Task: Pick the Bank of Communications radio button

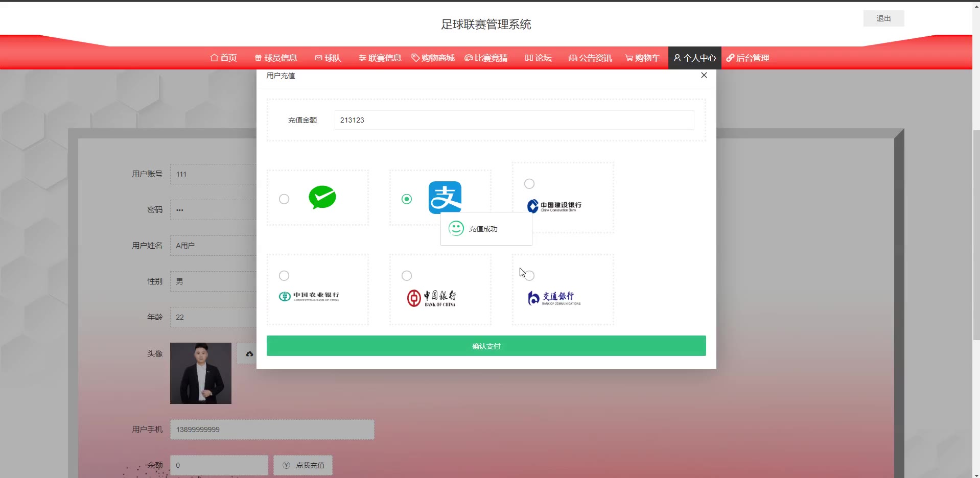Action: pyautogui.click(x=529, y=276)
